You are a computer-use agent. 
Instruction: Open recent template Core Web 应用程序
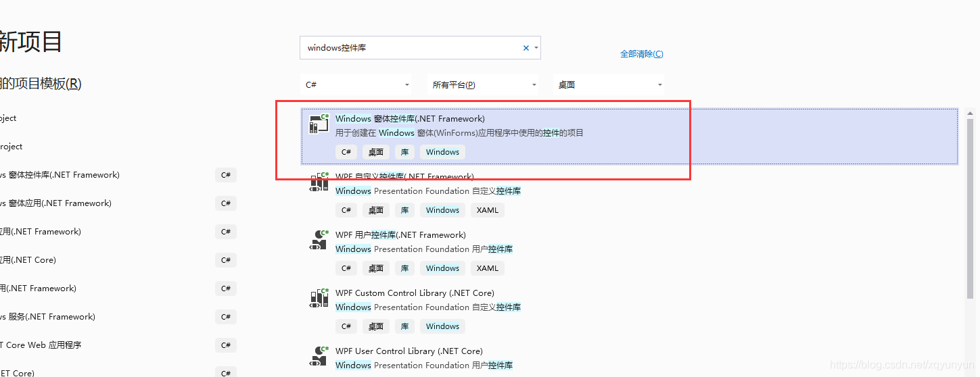[x=41, y=345]
